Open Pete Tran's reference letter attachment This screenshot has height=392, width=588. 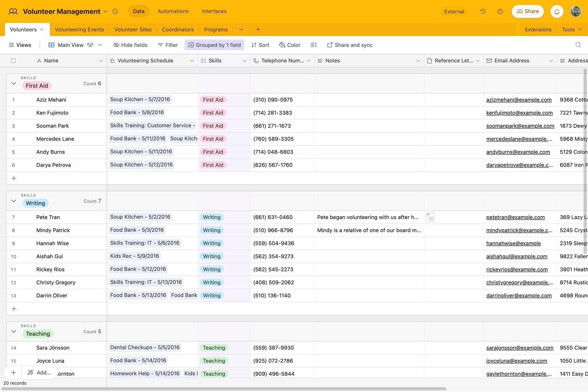pyautogui.click(x=430, y=217)
